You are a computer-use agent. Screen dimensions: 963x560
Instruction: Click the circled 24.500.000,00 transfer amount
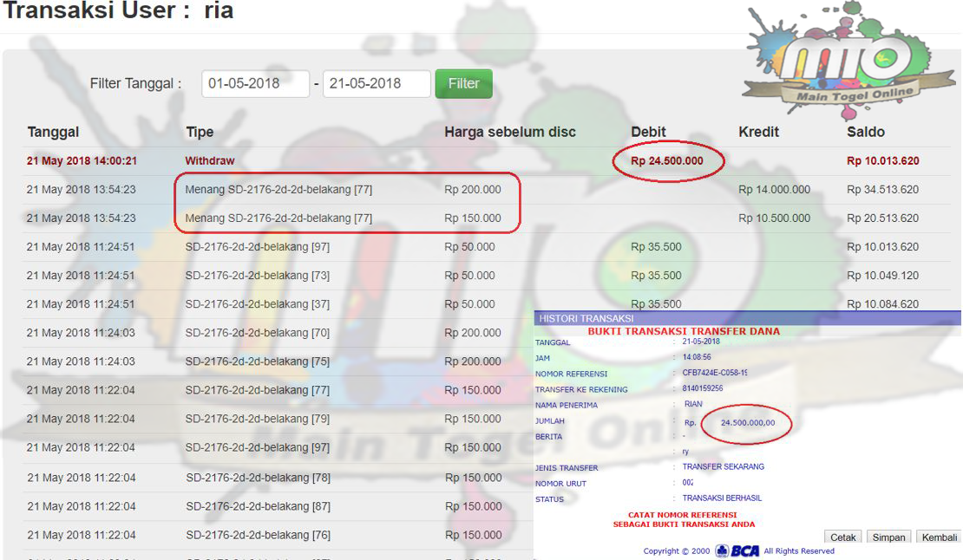[747, 423]
